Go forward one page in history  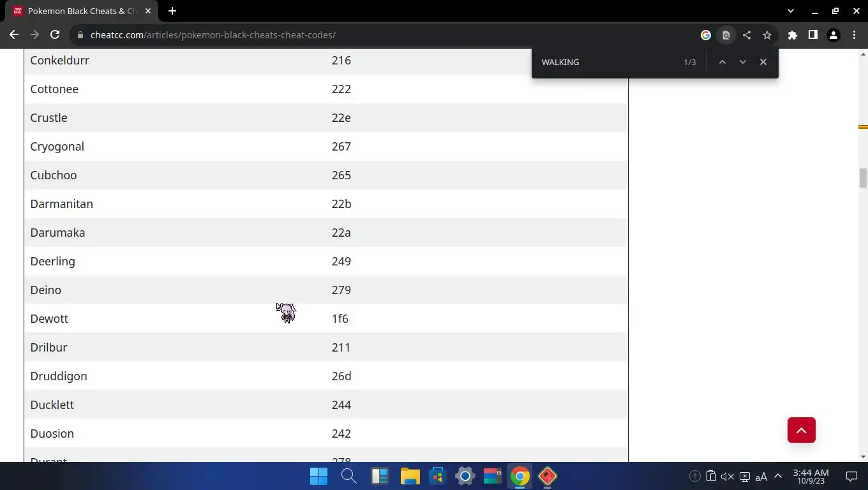(x=34, y=35)
